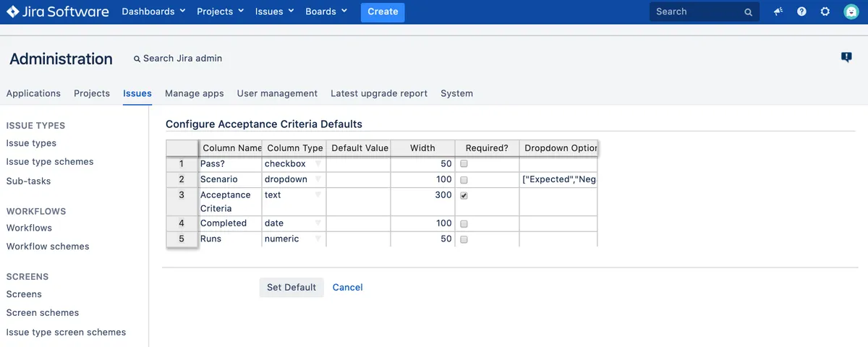
Task: Expand the Issues menu in top bar
Action: click(x=274, y=12)
